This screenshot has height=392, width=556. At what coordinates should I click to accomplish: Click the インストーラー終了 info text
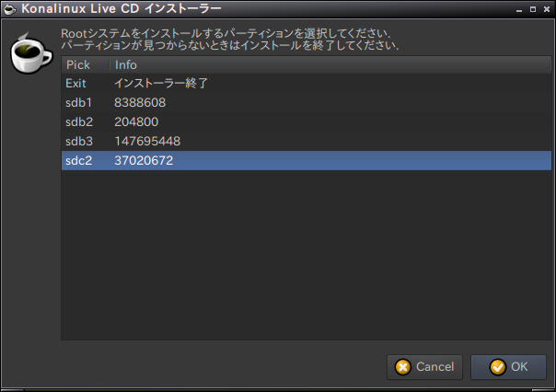[x=161, y=84]
